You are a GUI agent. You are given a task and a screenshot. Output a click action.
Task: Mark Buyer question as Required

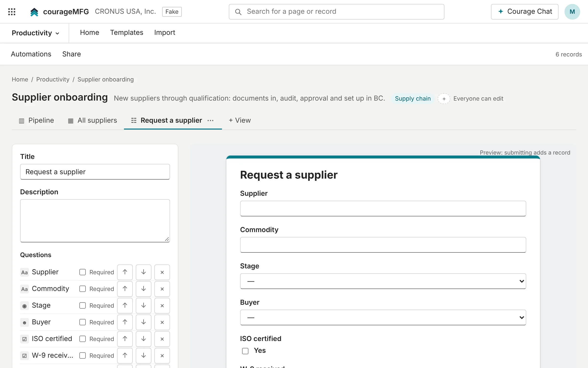click(83, 322)
